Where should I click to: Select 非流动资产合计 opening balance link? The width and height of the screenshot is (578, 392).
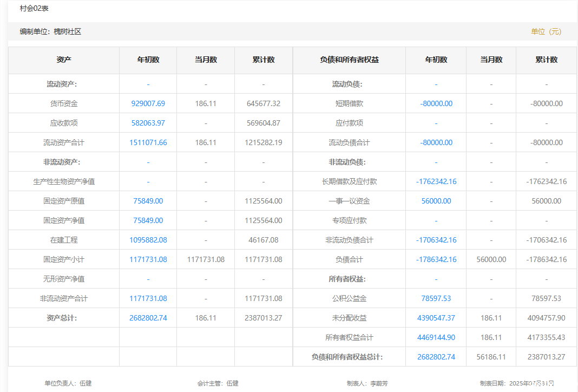pyautogui.click(x=148, y=298)
